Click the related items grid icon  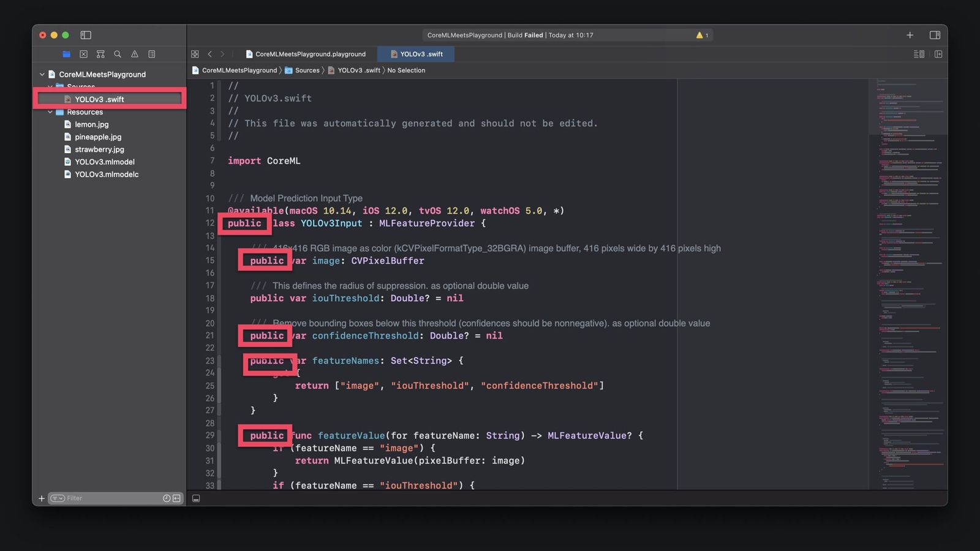(195, 54)
